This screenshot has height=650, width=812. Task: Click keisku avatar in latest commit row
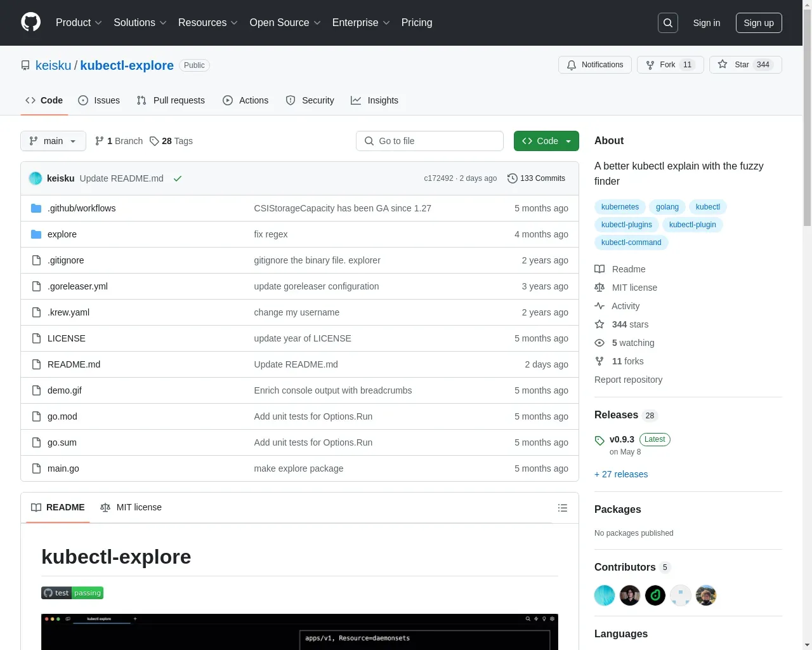(36, 178)
